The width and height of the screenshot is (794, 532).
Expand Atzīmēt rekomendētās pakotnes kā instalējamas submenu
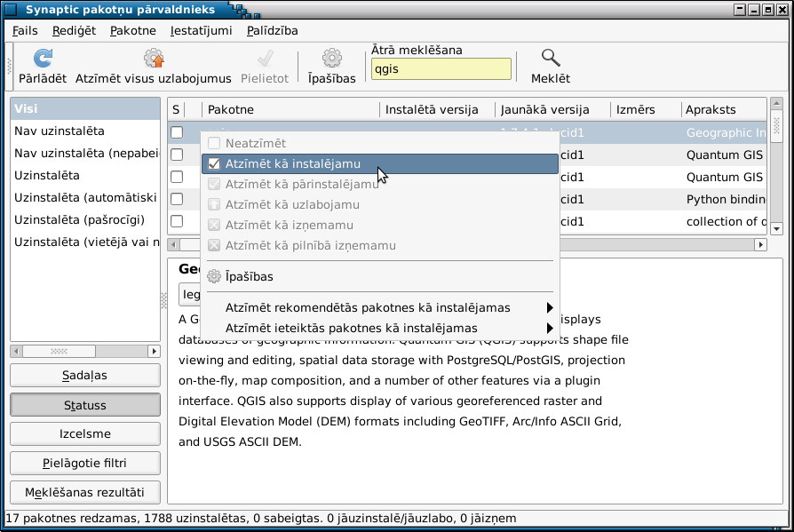(380, 308)
